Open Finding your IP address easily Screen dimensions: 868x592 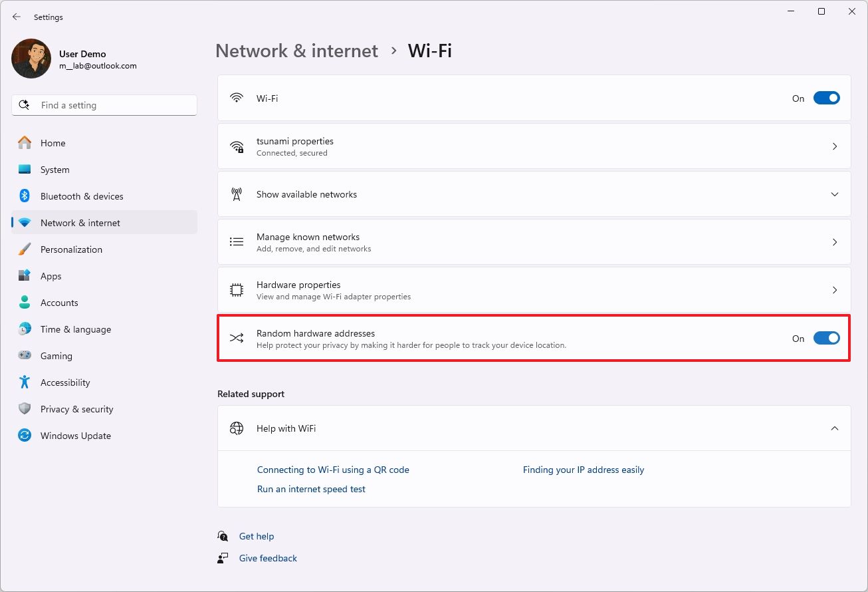coord(583,470)
